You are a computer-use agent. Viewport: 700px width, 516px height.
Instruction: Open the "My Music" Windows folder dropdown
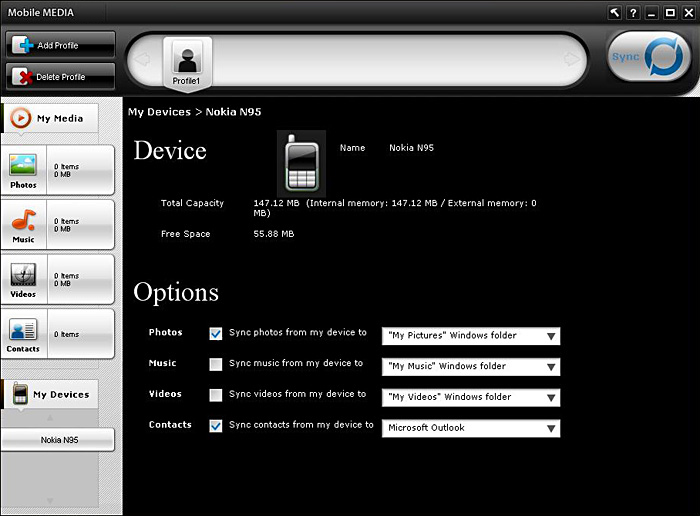pyautogui.click(x=471, y=366)
